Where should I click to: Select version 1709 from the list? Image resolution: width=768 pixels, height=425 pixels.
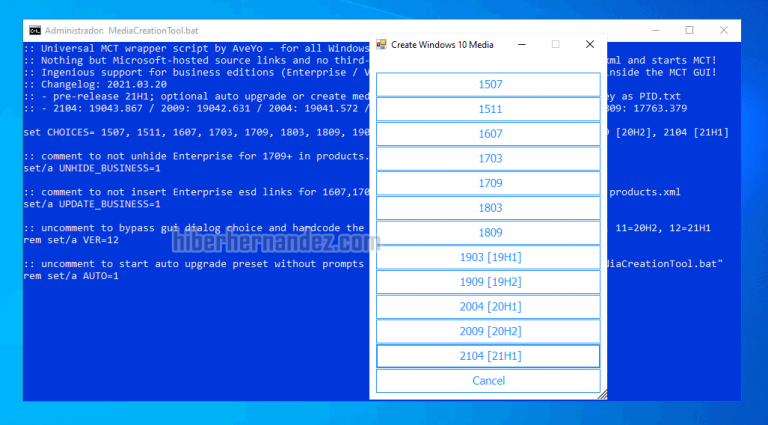click(x=490, y=183)
